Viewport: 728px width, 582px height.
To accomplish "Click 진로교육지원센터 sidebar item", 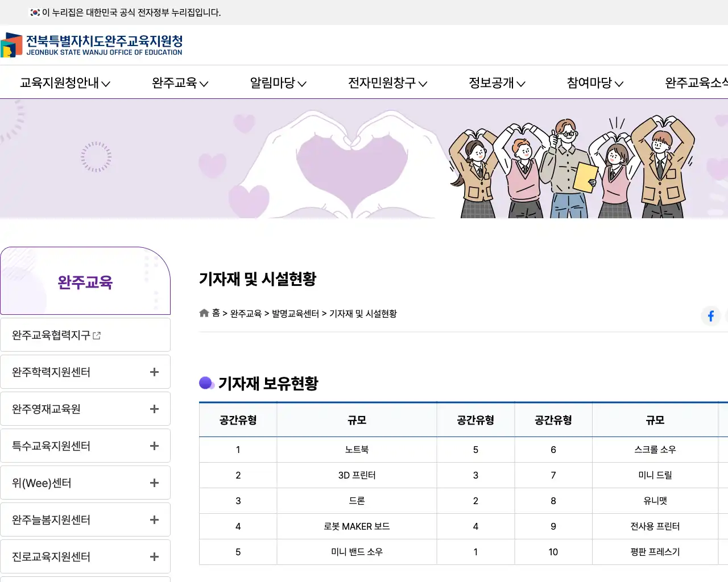I will pos(85,556).
